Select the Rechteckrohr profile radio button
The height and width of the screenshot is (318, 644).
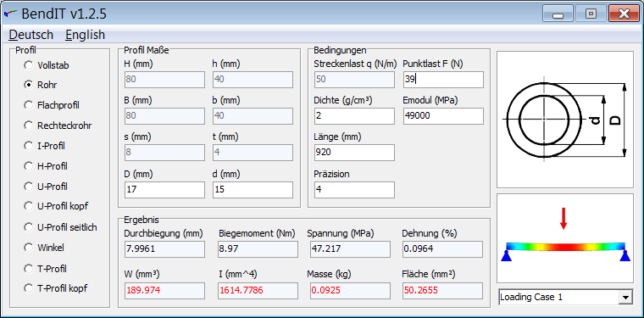[x=28, y=126]
